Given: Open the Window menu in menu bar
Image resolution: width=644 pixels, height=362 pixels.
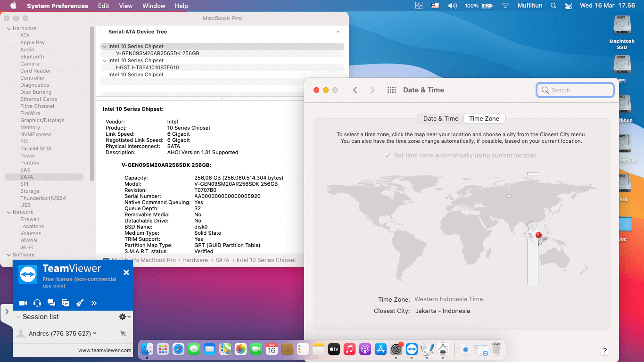Looking at the screenshot, I should (x=153, y=6).
